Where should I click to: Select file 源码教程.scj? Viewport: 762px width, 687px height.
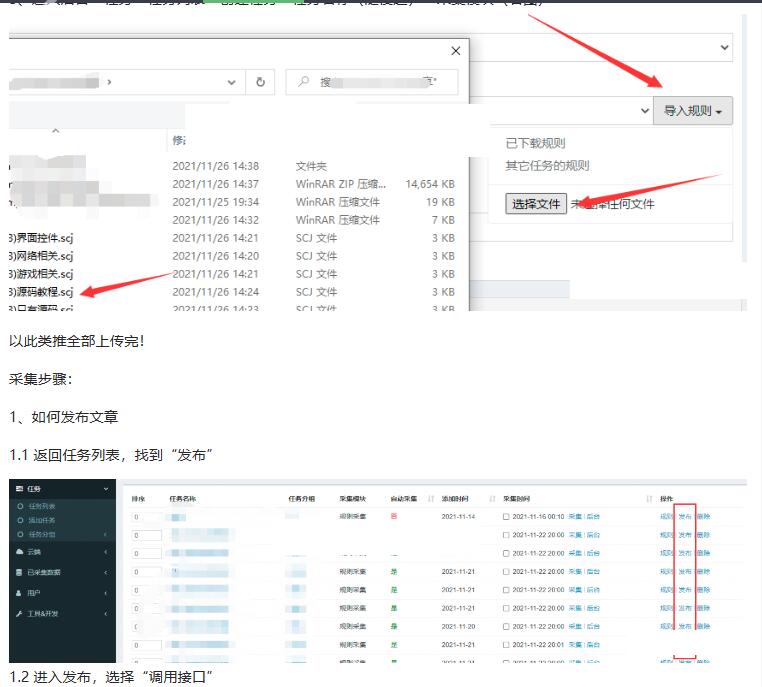pos(41,292)
